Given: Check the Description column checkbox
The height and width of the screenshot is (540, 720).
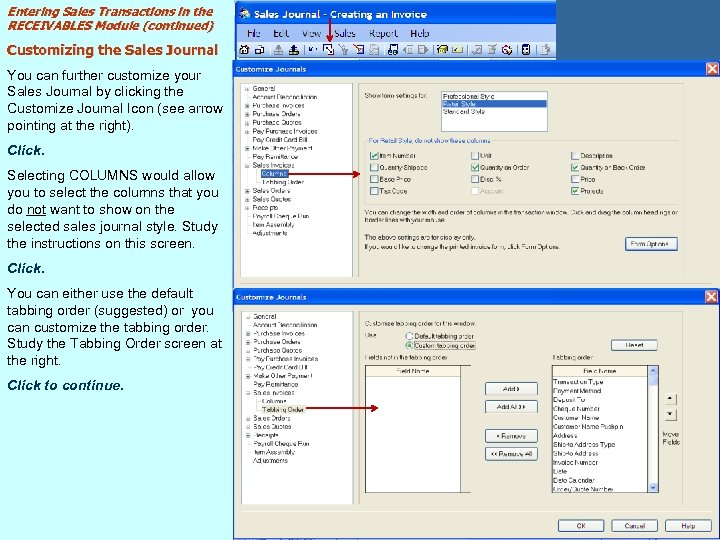Looking at the screenshot, I should tap(574, 156).
